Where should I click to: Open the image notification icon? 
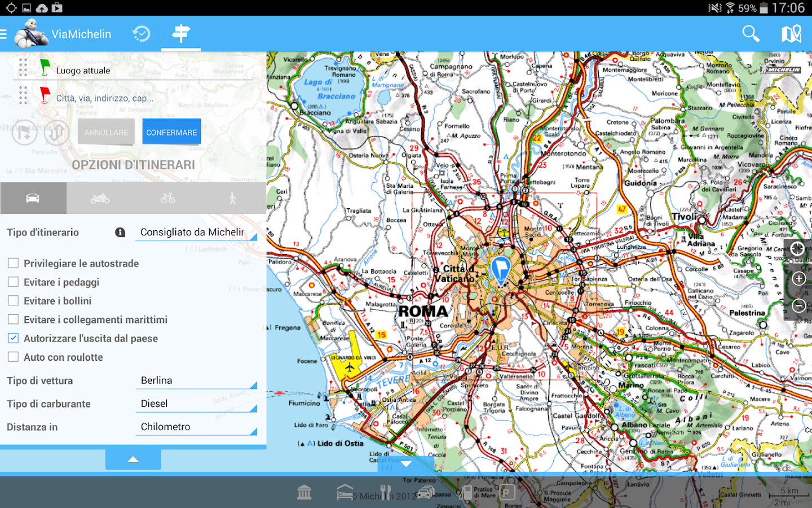click(27, 8)
